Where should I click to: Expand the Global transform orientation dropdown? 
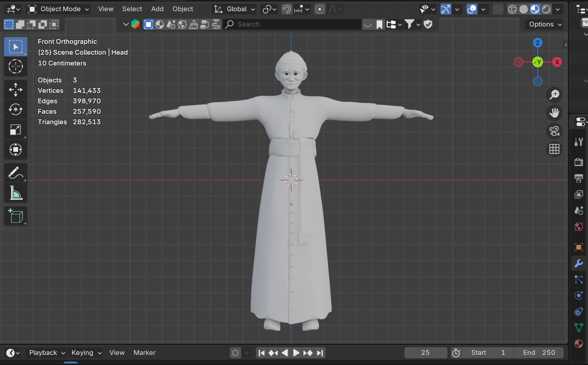tap(235, 9)
